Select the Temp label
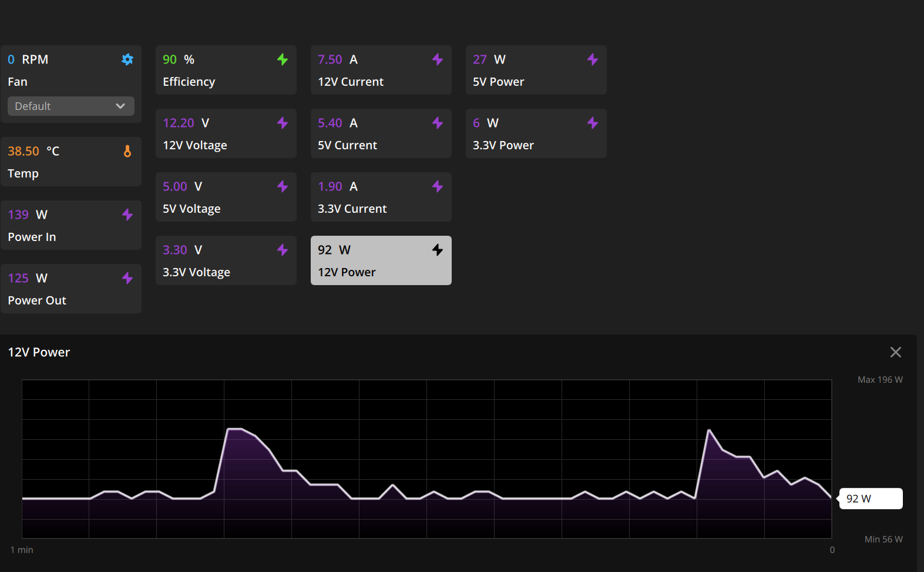Image resolution: width=924 pixels, height=572 pixels. [23, 173]
